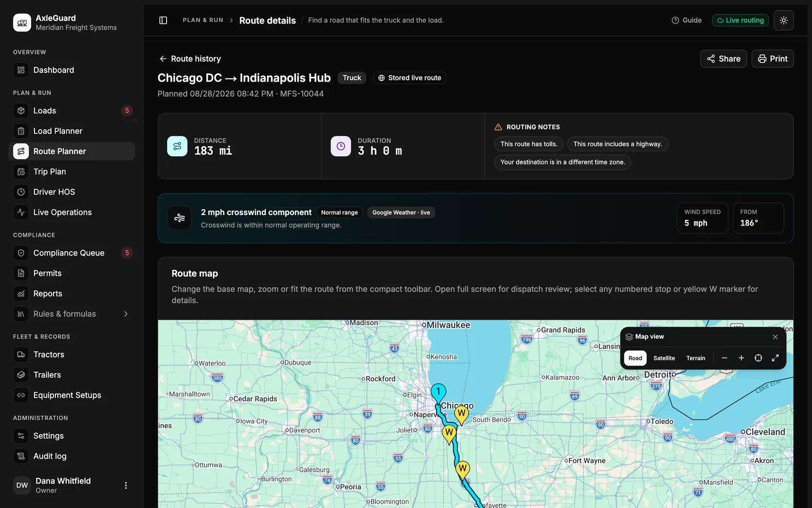
Task: Toggle the light/dark theme sun icon
Action: point(783,20)
